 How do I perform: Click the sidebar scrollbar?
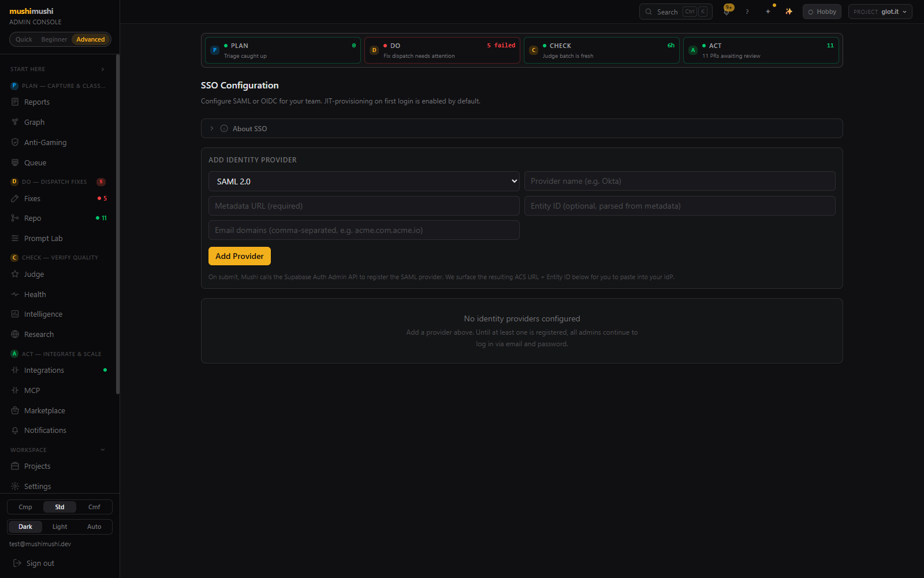[118, 224]
